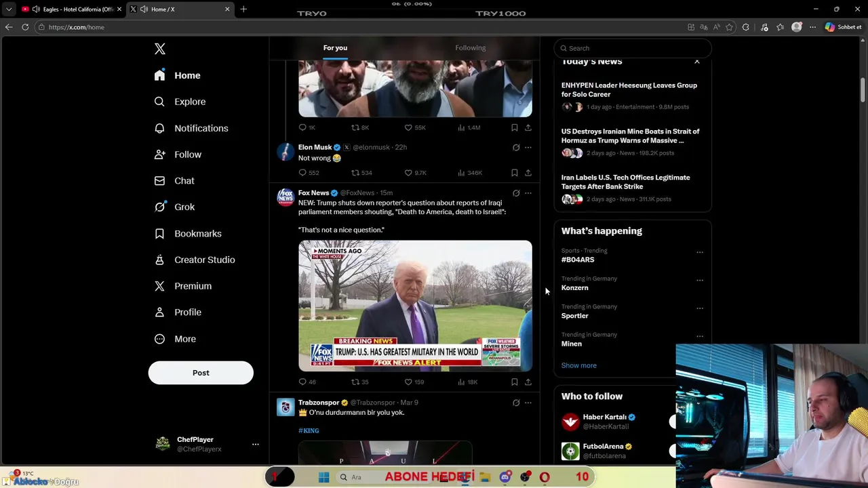Open Notifications in the sidebar
This screenshot has height=488, width=868.
point(191,128)
